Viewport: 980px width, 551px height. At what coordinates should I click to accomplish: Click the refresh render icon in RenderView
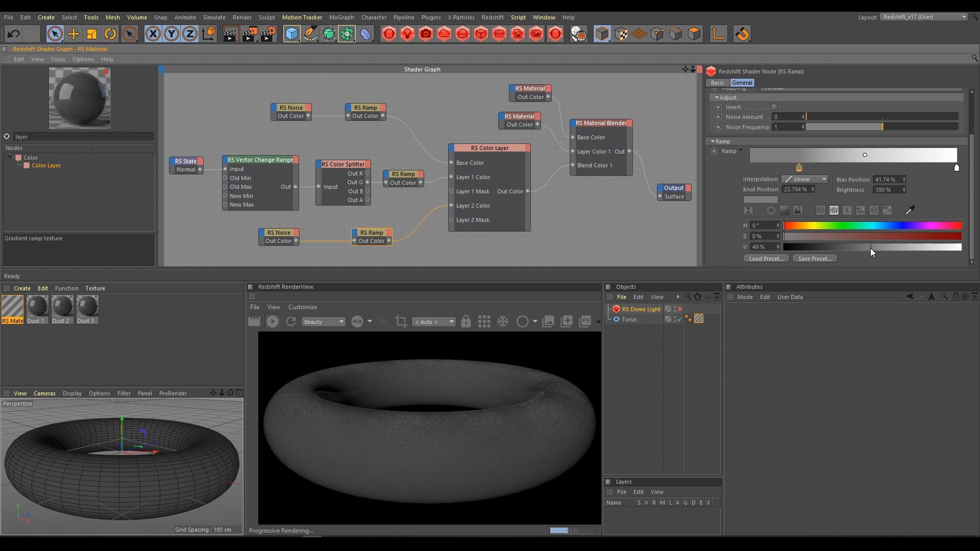(291, 321)
